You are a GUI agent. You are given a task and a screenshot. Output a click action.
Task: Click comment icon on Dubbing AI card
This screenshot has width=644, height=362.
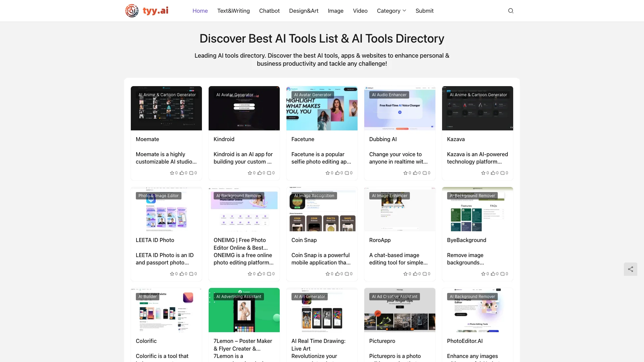[425, 173]
